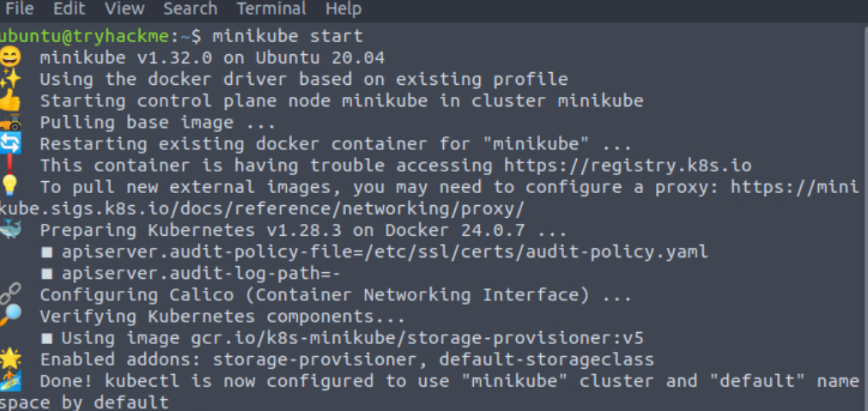Click the restart arrows emoji on docker container line
The image size is (868, 411).
coord(9,143)
